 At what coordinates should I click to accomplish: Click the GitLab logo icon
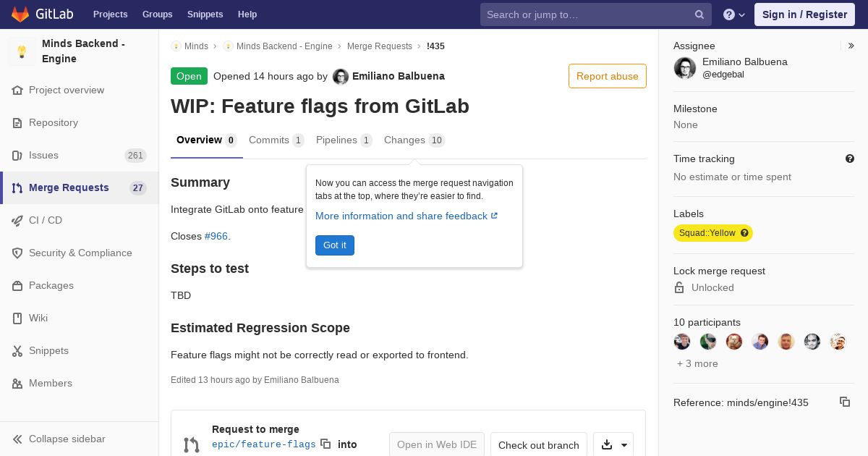click(20, 14)
